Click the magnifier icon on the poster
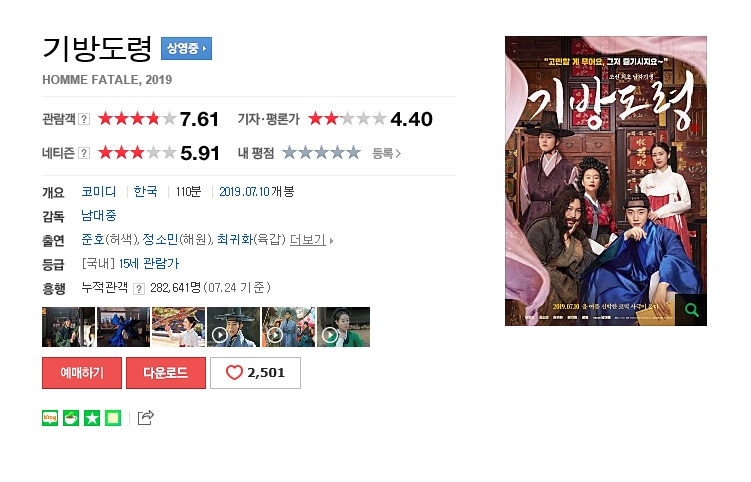Screen dimensions: 751x482 pos(691,310)
